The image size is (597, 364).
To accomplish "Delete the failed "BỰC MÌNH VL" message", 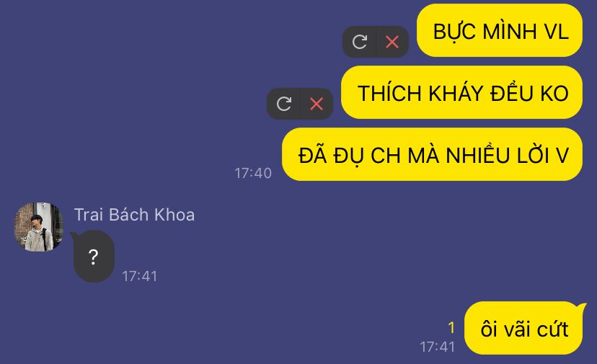I will point(392,42).
